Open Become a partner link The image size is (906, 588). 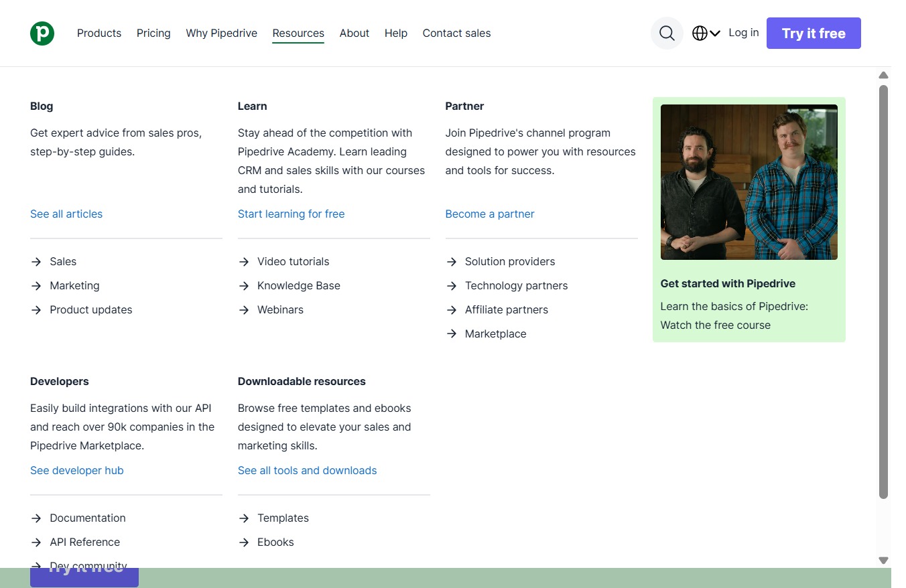(490, 214)
